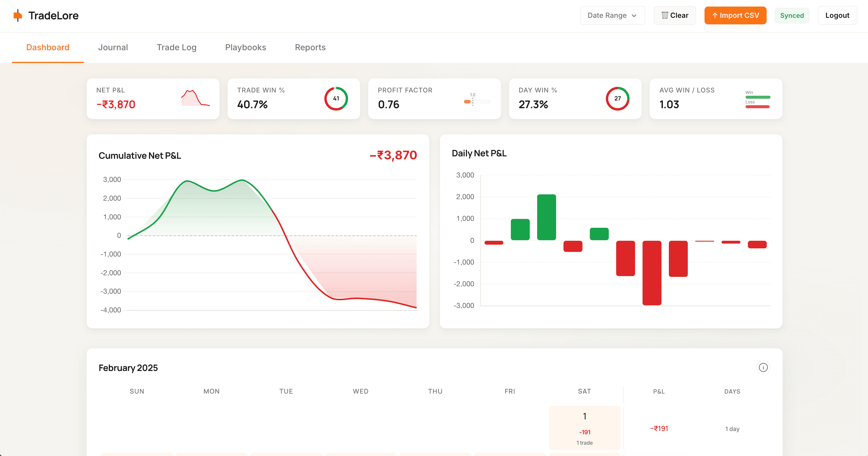Image resolution: width=868 pixels, height=456 pixels.
Task: Click the largest red bar in Daily Net P&L
Action: pyautogui.click(x=652, y=273)
